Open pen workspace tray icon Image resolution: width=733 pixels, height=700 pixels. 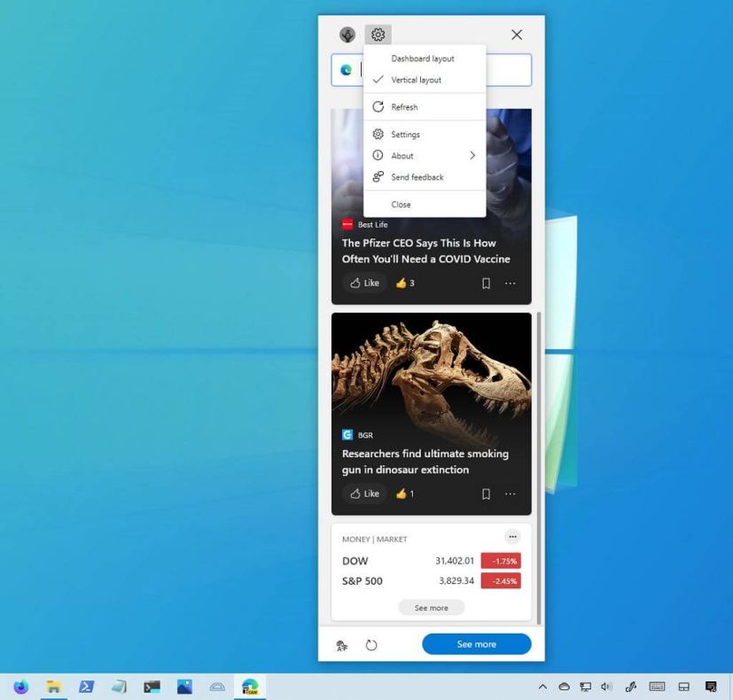630,687
